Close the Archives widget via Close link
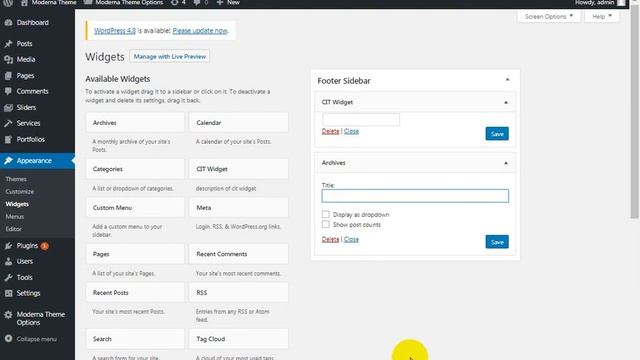Image resolution: width=640 pixels, height=360 pixels. point(351,239)
